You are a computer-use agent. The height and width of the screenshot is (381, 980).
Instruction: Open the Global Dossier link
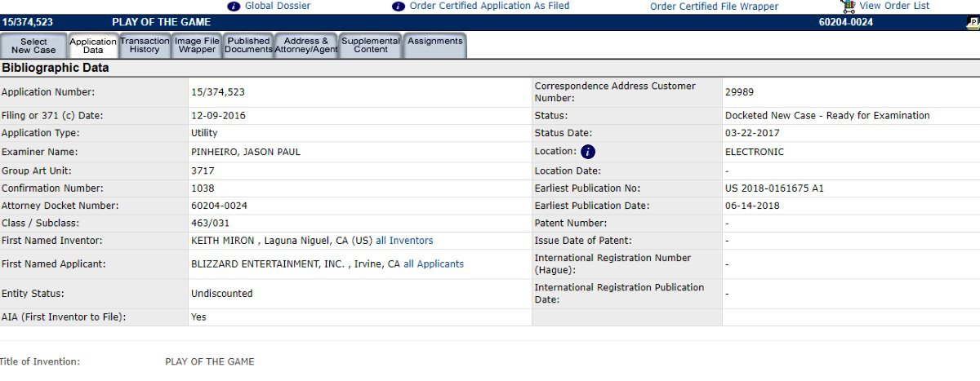click(278, 6)
